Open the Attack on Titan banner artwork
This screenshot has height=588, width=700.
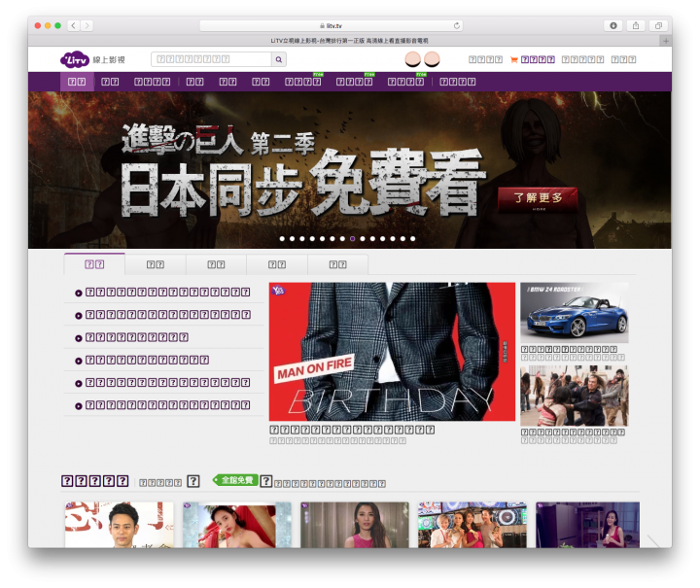[350, 169]
